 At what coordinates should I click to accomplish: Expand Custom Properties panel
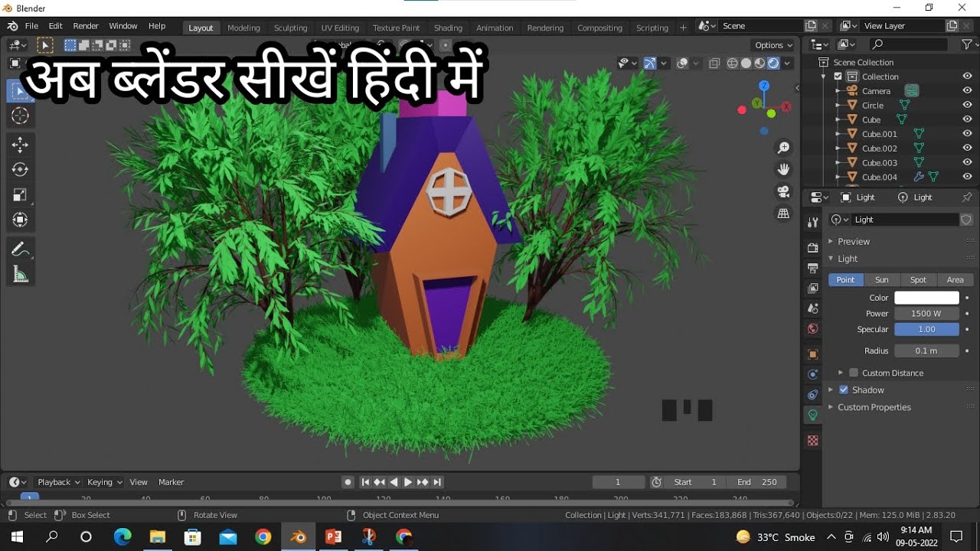[831, 407]
